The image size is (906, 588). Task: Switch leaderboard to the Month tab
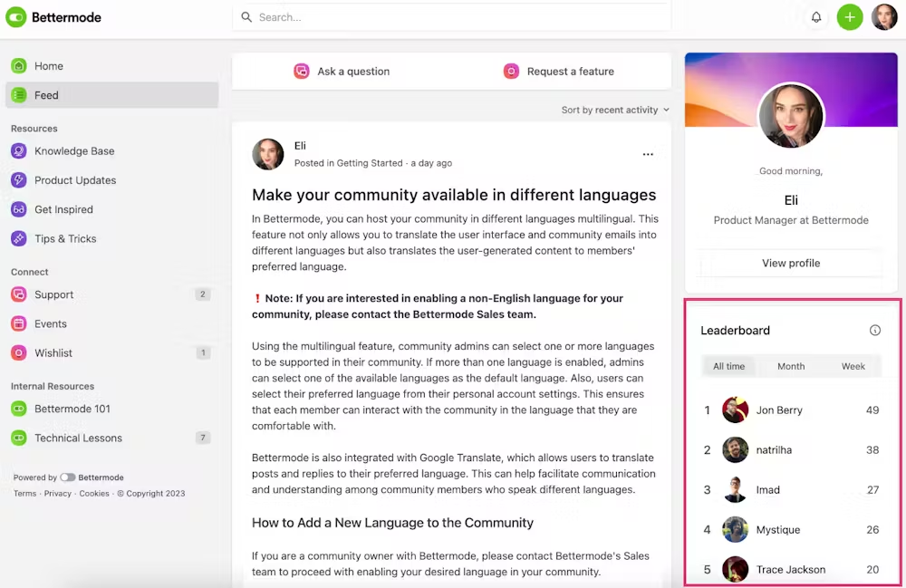click(x=790, y=366)
